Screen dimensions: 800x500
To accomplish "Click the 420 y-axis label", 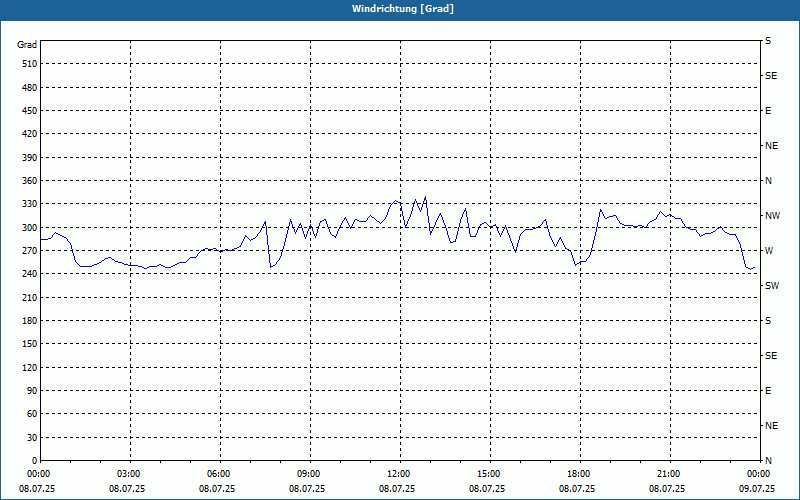I will [x=30, y=134].
